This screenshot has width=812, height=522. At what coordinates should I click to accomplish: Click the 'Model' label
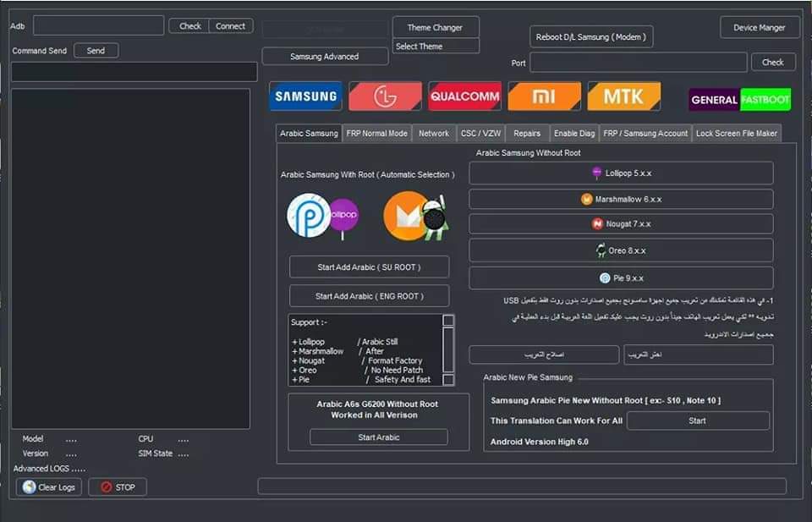[x=33, y=438]
